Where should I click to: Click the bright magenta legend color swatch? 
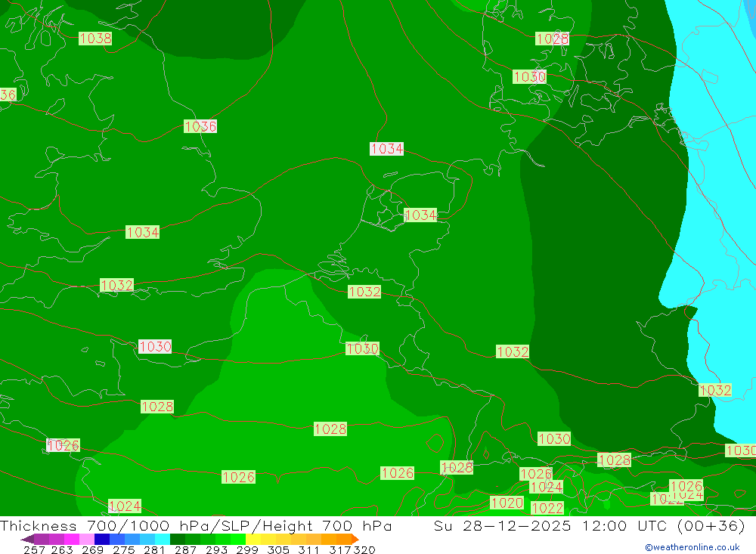(x=72, y=539)
